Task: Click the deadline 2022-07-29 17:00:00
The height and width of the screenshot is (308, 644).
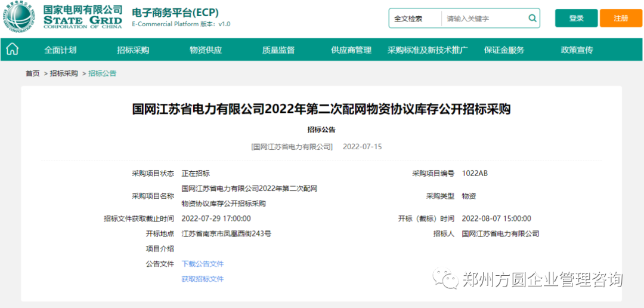Action: (x=216, y=218)
